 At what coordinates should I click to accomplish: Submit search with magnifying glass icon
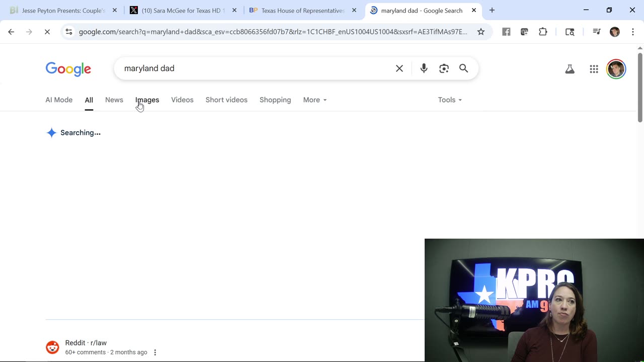tap(463, 68)
